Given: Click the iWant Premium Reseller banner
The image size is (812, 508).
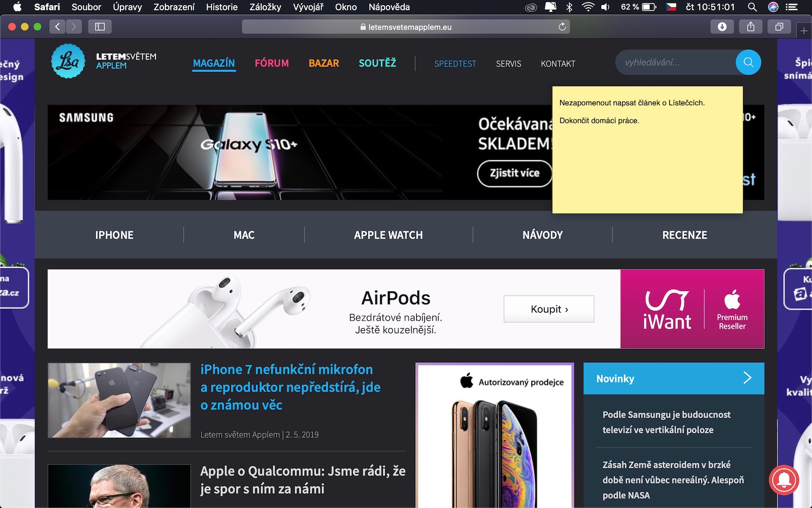Looking at the screenshot, I should coord(692,309).
